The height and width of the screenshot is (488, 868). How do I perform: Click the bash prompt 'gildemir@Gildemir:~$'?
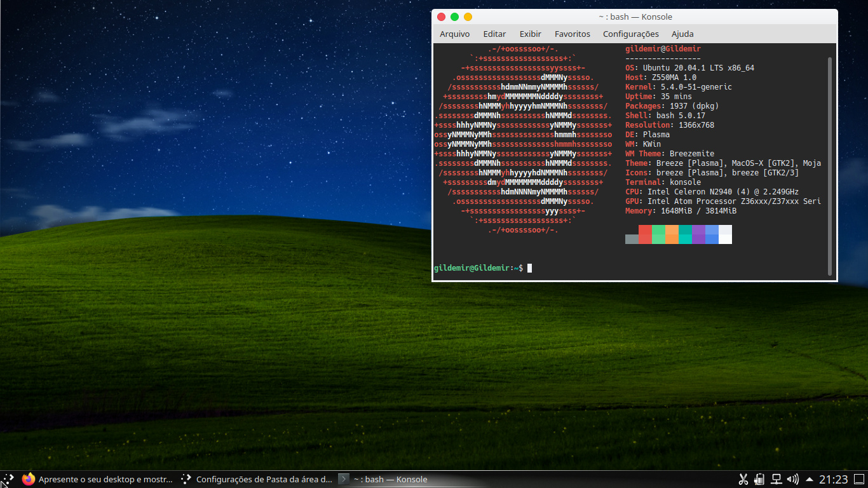click(x=478, y=268)
